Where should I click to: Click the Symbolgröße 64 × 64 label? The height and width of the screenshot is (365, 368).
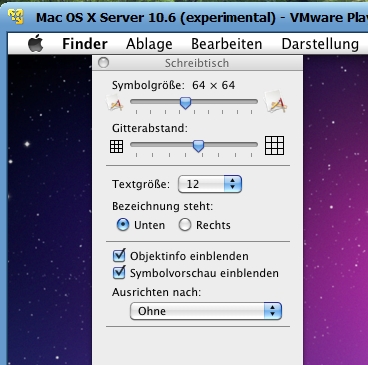173,85
